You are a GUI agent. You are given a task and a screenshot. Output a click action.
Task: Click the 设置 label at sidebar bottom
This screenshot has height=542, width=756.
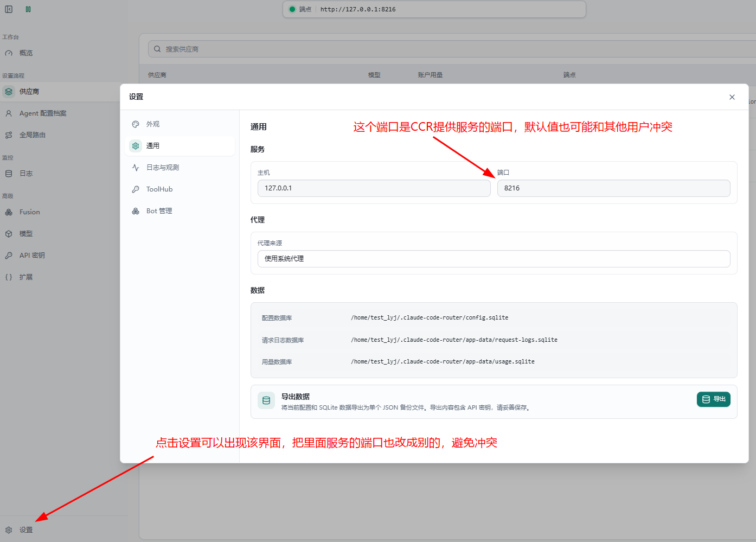[x=26, y=530]
